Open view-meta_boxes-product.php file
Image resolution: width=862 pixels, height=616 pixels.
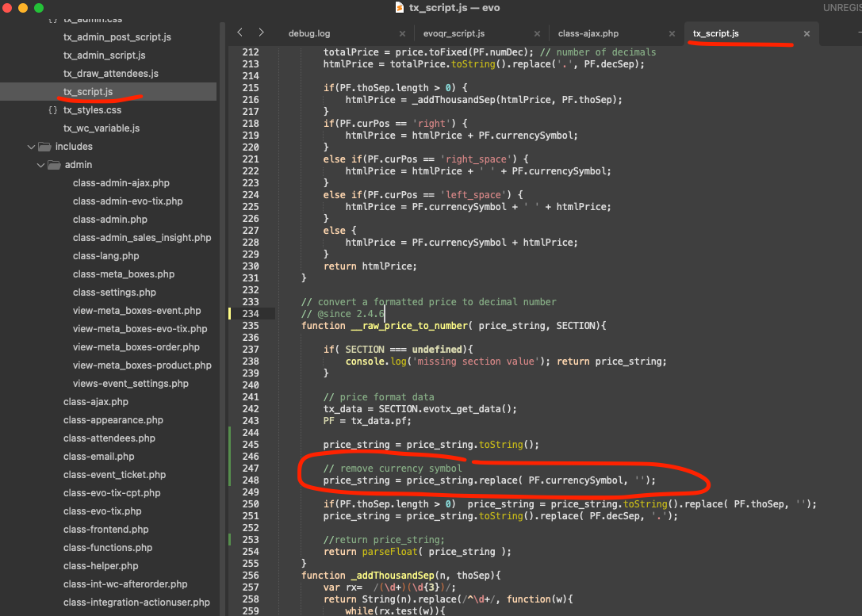tap(142, 365)
